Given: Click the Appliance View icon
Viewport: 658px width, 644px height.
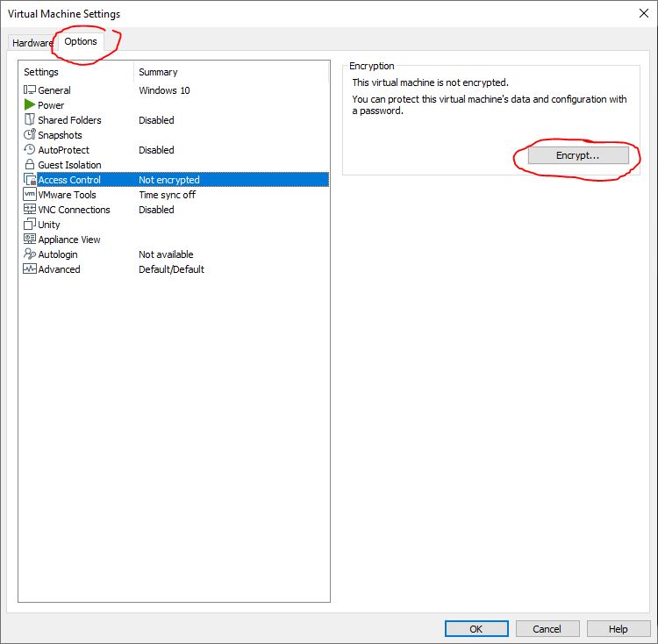Looking at the screenshot, I should pos(29,239).
